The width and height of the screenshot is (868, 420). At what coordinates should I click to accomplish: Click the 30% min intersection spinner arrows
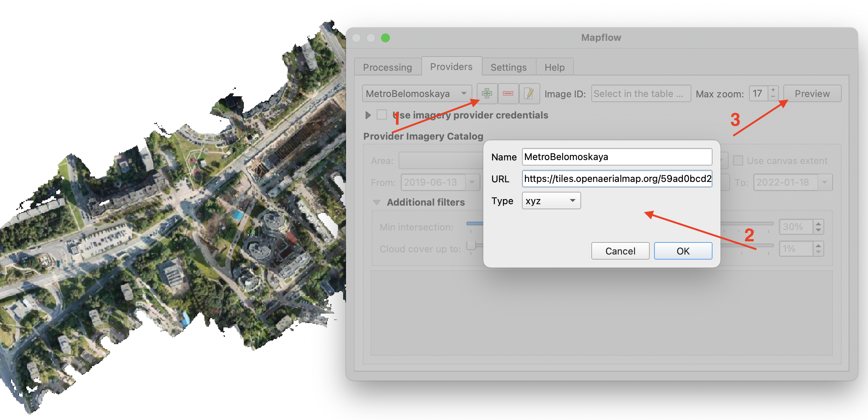(x=818, y=227)
